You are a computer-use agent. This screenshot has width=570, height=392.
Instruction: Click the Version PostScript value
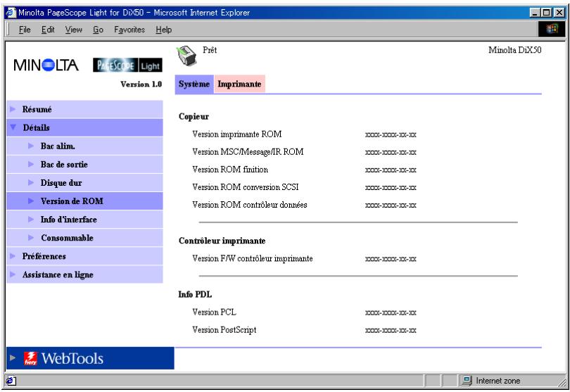(x=391, y=331)
